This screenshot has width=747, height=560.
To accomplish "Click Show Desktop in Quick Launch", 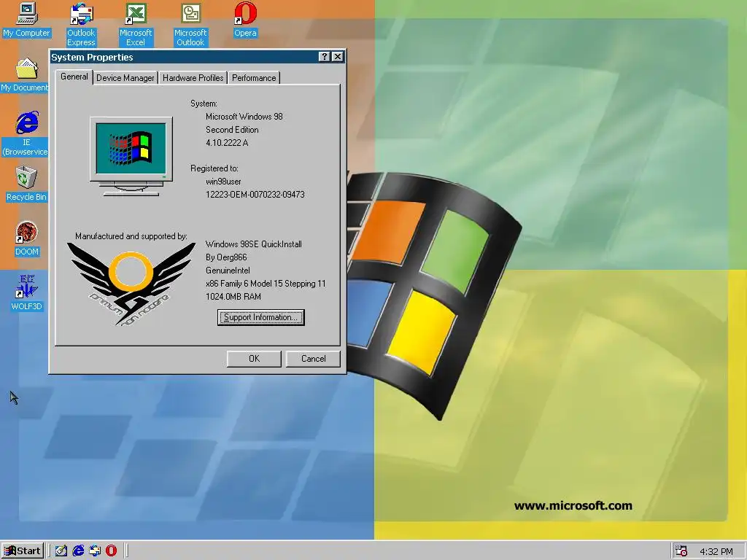I will click(61, 551).
